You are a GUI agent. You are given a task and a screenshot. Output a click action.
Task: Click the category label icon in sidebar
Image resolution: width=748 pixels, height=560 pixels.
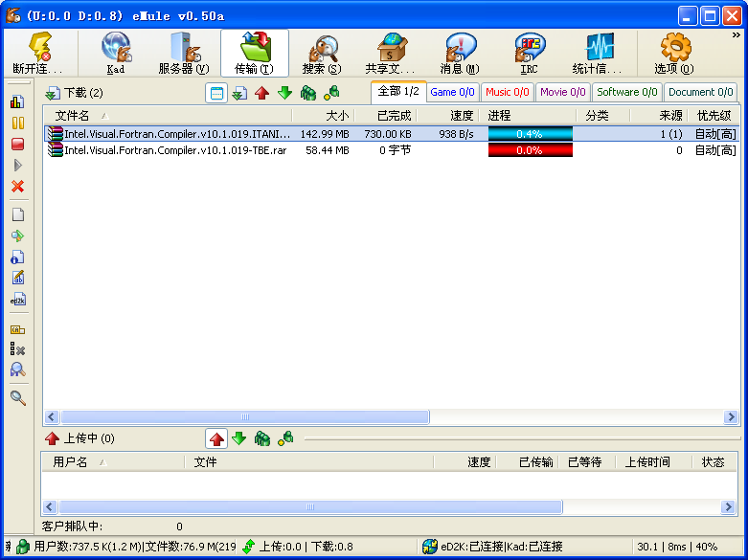pyautogui.click(x=17, y=329)
